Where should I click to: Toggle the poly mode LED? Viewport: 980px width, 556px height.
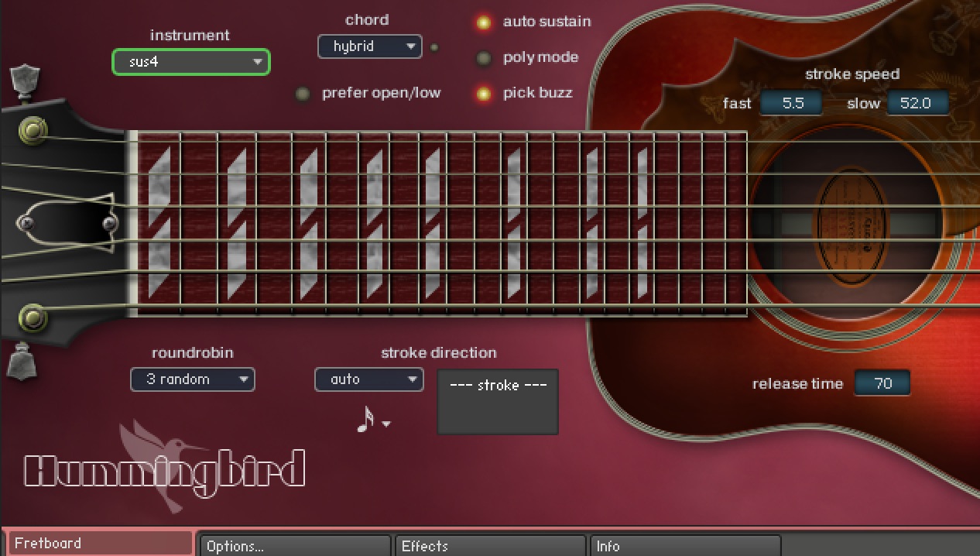(x=483, y=58)
